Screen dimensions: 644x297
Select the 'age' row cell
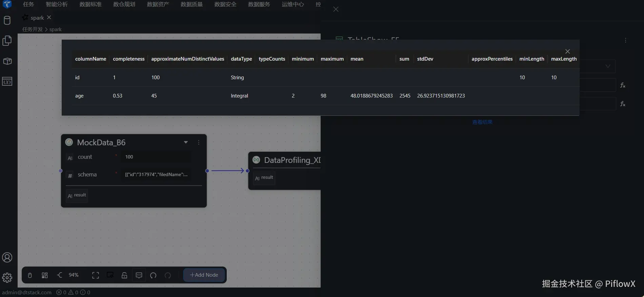tap(79, 96)
